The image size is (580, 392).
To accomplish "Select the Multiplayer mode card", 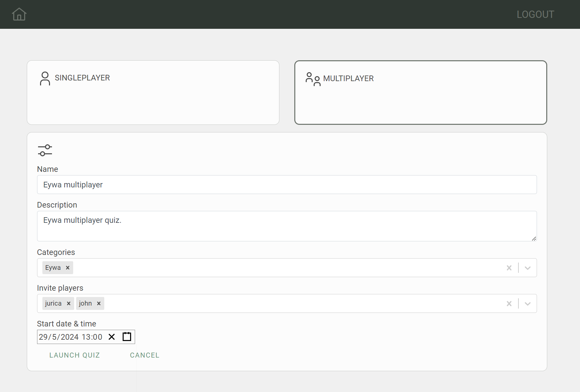I will 420,92.
